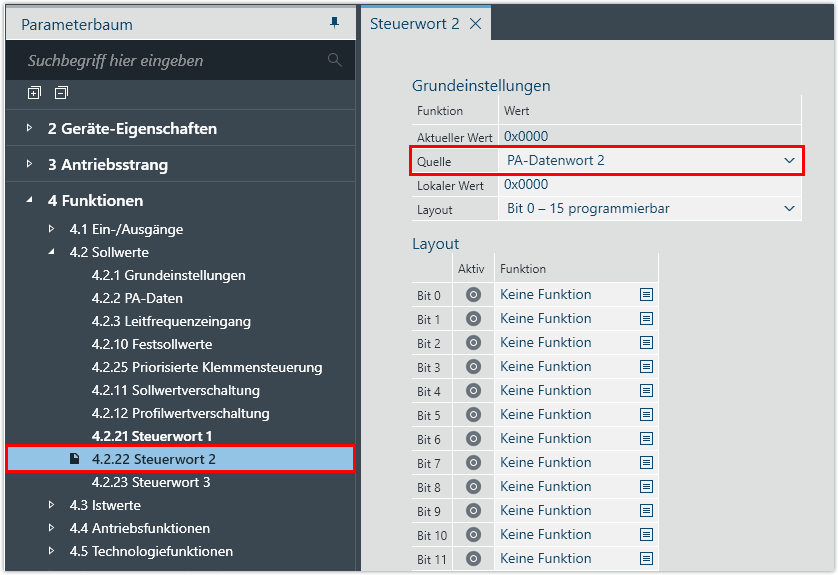Click the Lokaler Wert 0x0000 value
Screen dimensions: 838x575
coord(526,185)
